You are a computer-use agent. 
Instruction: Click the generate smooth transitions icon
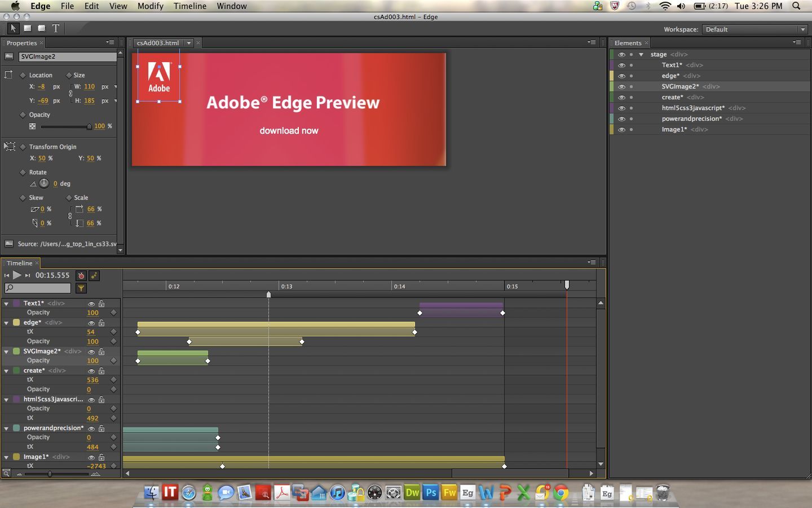(94, 275)
